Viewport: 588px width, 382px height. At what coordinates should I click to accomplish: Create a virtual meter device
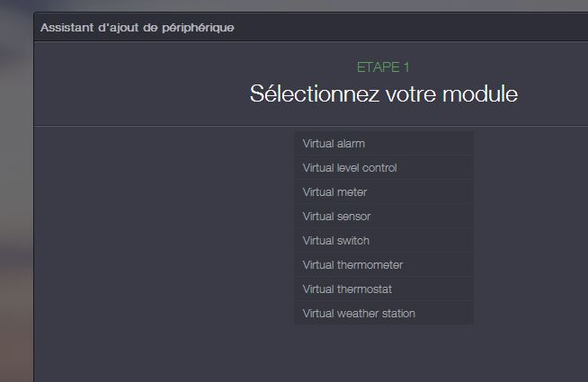click(383, 192)
